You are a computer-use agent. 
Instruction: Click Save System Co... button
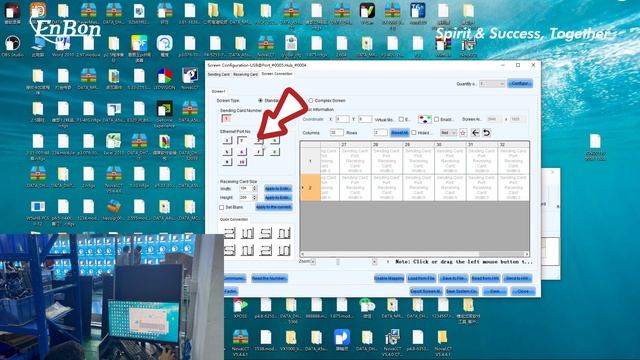pyautogui.click(x=461, y=291)
